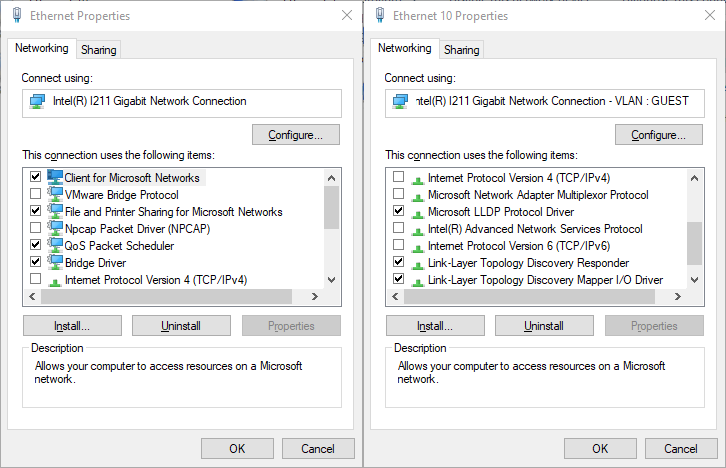726x468 pixels.
Task: Click Npcap Packet Driver icon
Action: coord(55,228)
